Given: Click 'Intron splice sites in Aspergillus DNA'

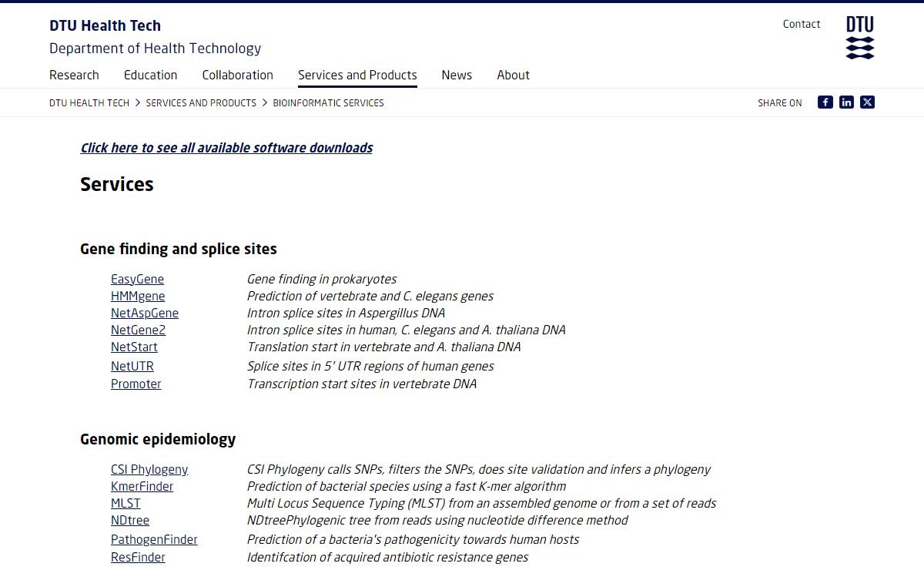Looking at the screenshot, I should (346, 313).
